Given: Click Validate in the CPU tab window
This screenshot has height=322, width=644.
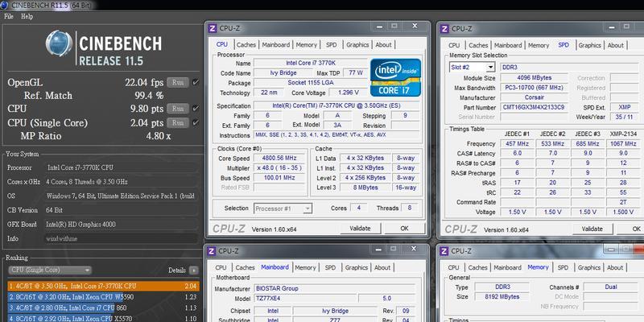Looking at the screenshot, I should click(360, 229).
